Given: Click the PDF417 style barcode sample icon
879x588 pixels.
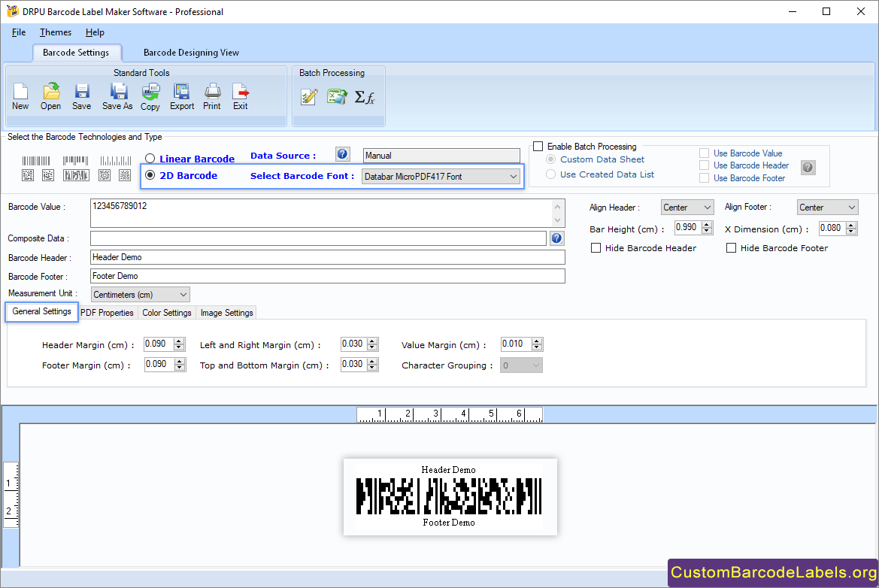Looking at the screenshot, I should pyautogui.click(x=76, y=175).
